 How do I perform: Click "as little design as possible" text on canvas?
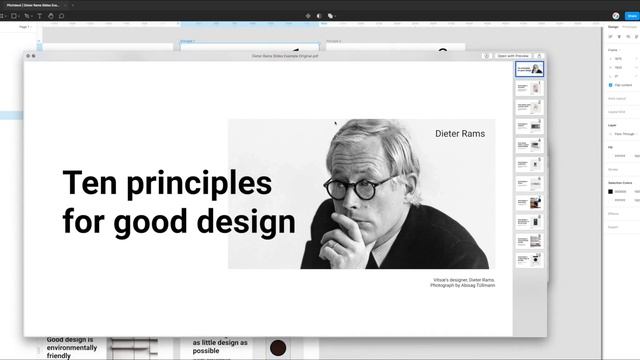[220, 347]
